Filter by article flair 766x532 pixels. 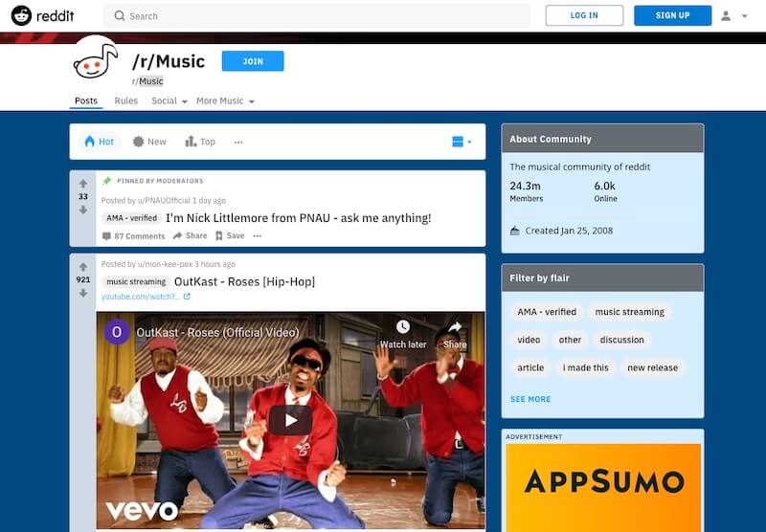(530, 367)
